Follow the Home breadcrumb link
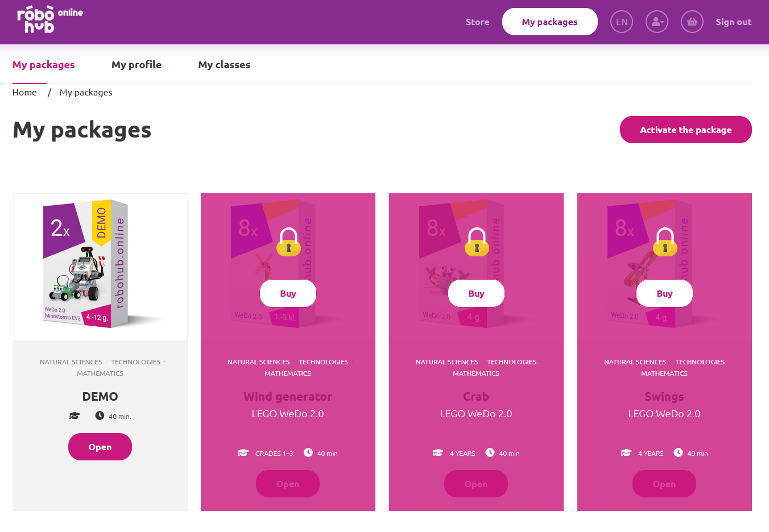The height and width of the screenshot is (532, 769). tap(24, 93)
